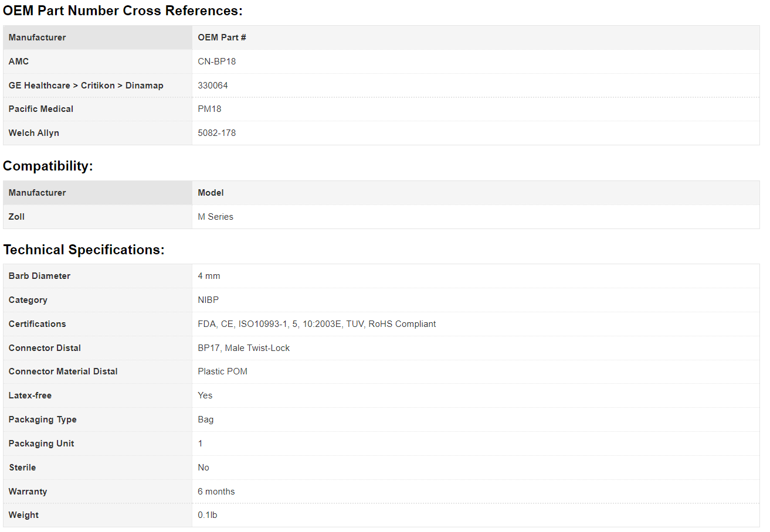Click the 'Certifications' label
Viewport: 770px width, 532px height.
38,324
